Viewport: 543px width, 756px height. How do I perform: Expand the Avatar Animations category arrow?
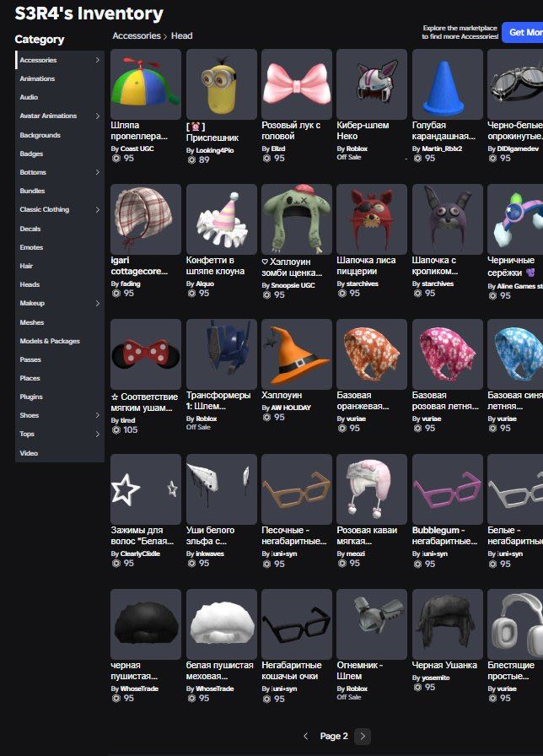(97, 116)
